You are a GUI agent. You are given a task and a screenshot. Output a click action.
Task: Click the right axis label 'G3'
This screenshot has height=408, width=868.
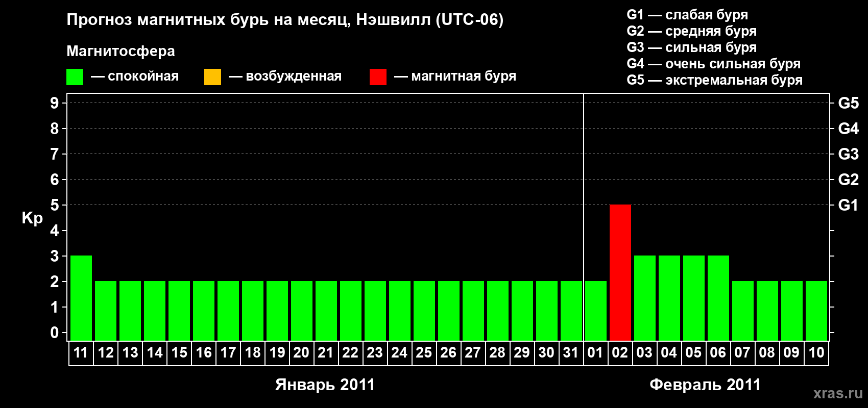click(849, 154)
